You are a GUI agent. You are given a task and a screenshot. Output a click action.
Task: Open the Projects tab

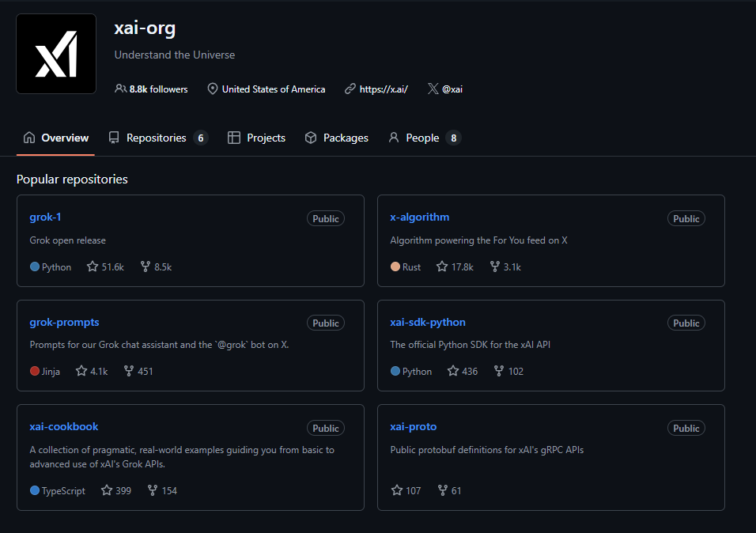[256, 138]
